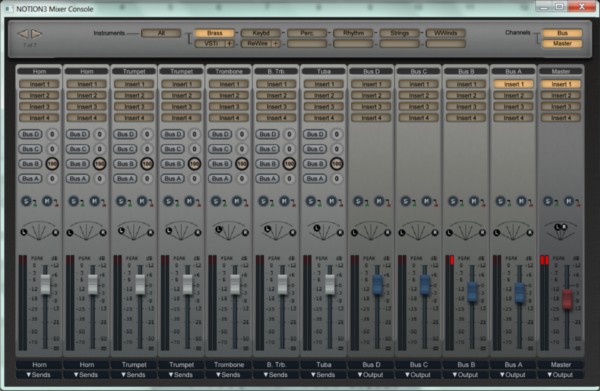The height and width of the screenshot is (391, 600).
Task: Solo the Bus A channel with its S icon
Action: (501, 201)
